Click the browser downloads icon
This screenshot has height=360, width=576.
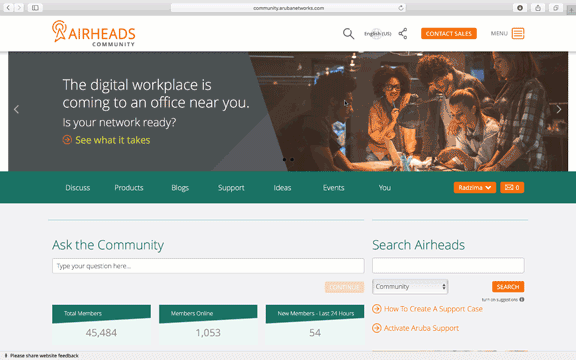click(520, 8)
